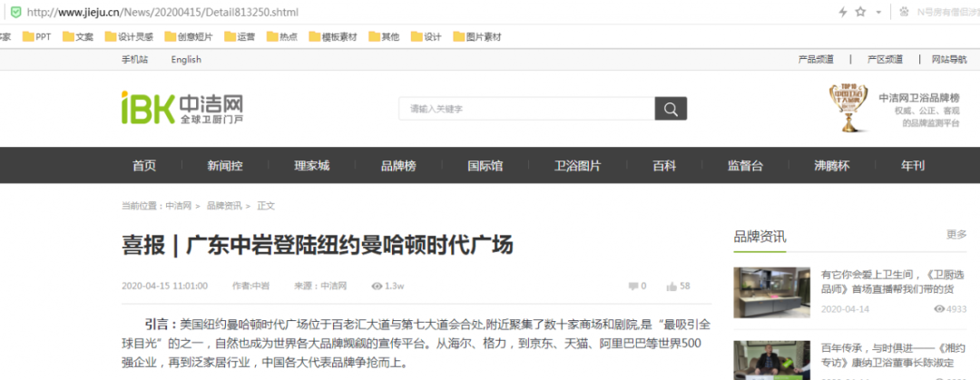
Task: Click the comment bubble icon showing 0
Action: click(x=633, y=287)
